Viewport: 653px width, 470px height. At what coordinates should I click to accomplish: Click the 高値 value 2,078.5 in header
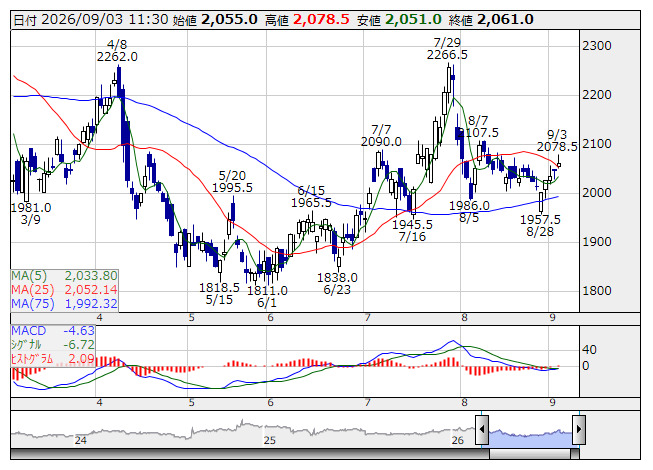[x=321, y=19]
